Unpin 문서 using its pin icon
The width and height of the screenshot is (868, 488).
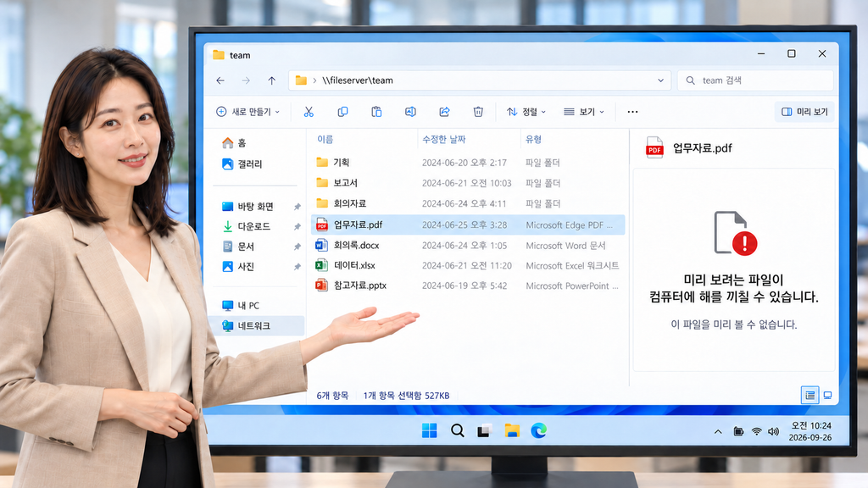pos(298,247)
